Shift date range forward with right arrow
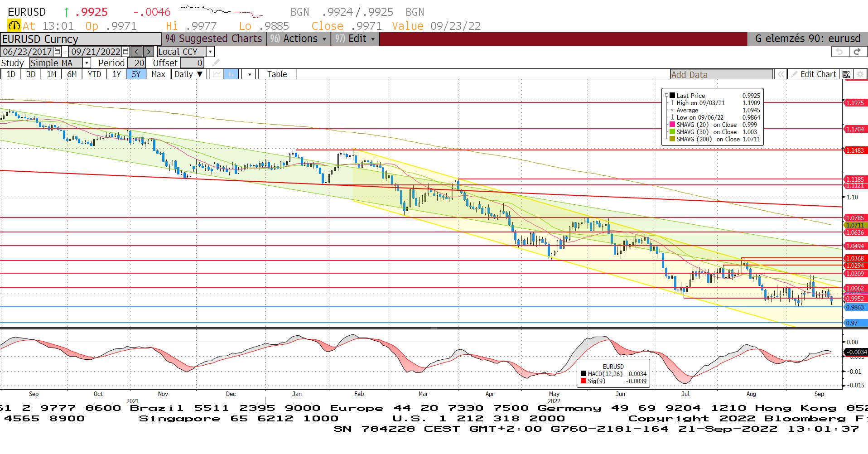The height and width of the screenshot is (454, 868). coord(149,52)
